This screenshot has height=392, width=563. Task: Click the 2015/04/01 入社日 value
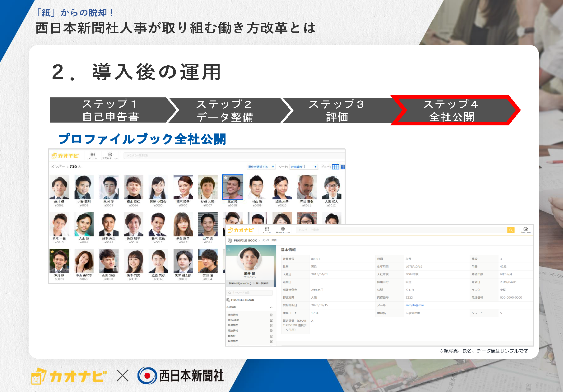coord(319,274)
